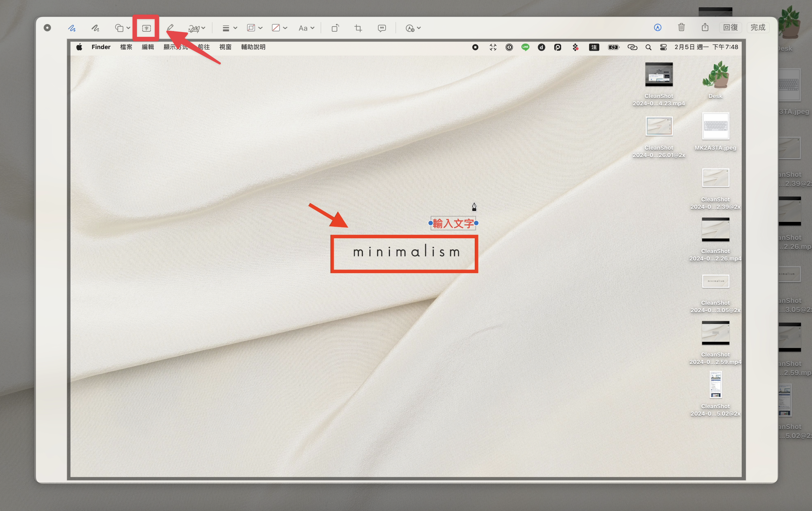Expand the line Shape Style menu
Screen dimensions: 812x511
[x=230, y=28]
